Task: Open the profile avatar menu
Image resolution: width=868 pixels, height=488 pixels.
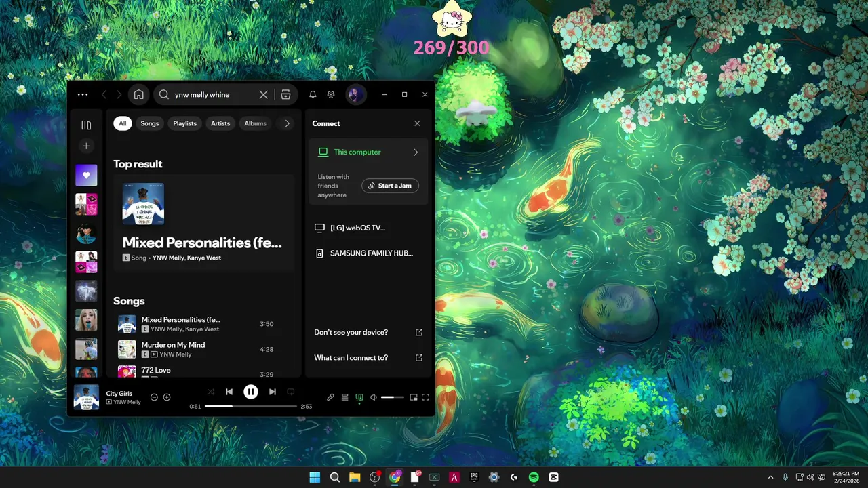Action: (355, 95)
